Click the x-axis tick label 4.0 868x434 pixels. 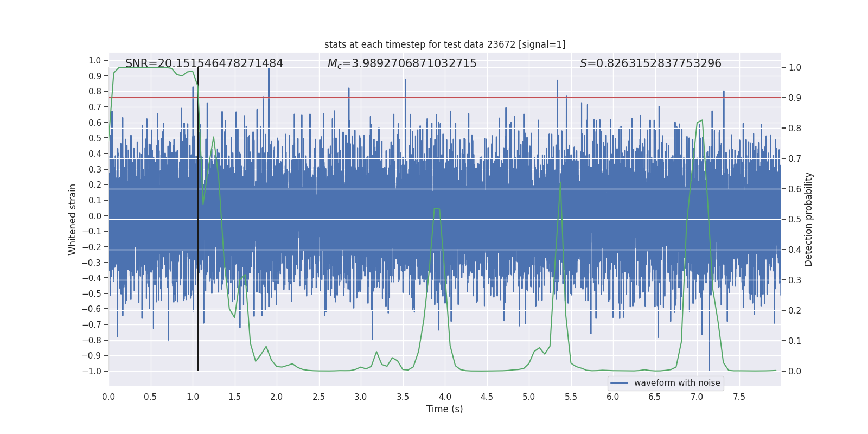(445, 397)
